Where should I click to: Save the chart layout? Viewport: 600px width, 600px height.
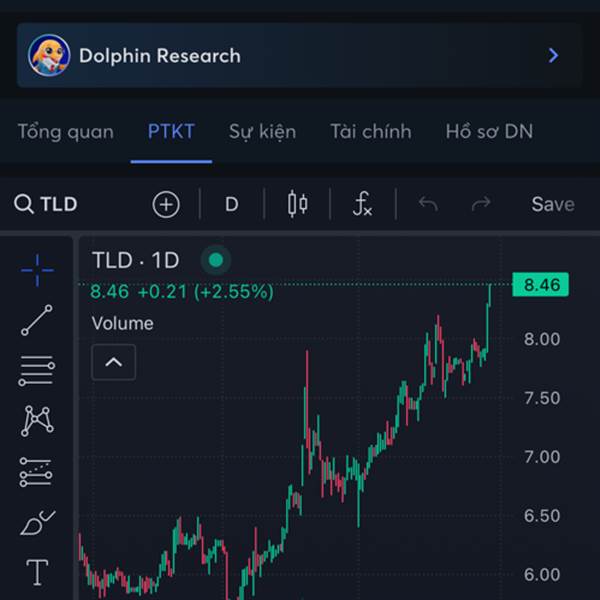(x=553, y=204)
